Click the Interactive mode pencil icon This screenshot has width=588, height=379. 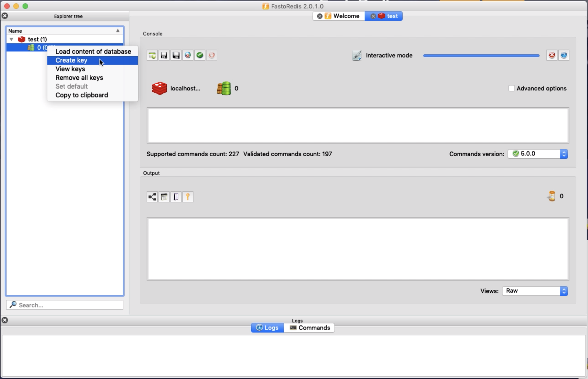click(357, 55)
